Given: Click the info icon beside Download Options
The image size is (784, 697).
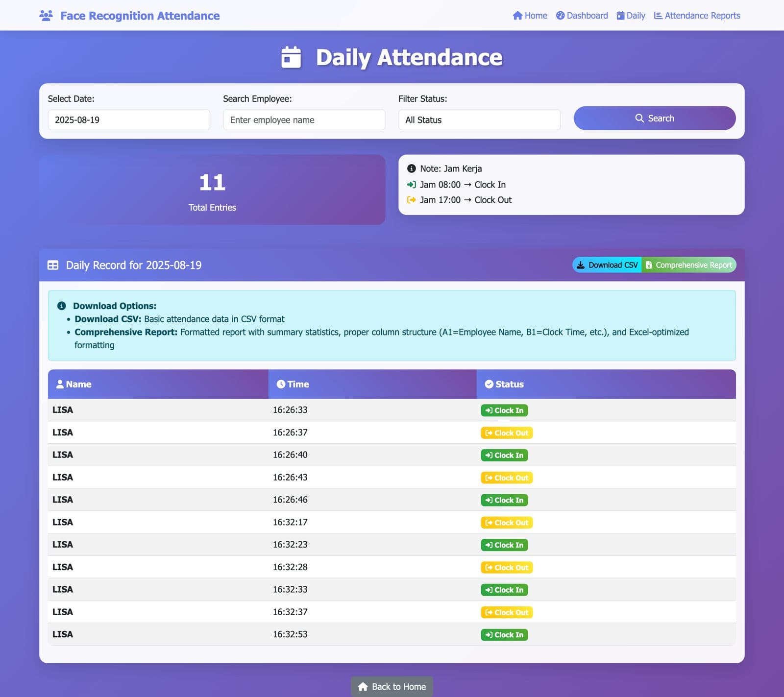Looking at the screenshot, I should [62, 306].
